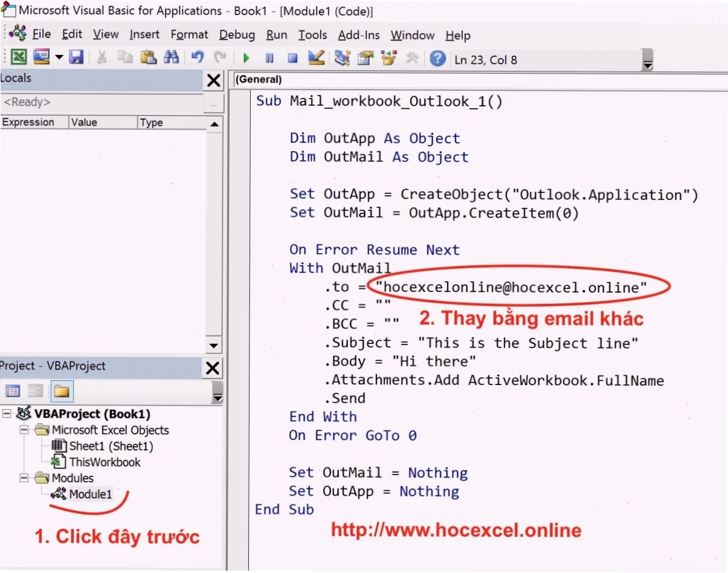Click the Toolbox wrench icon
This screenshot has width=728, height=573.
tap(412, 57)
